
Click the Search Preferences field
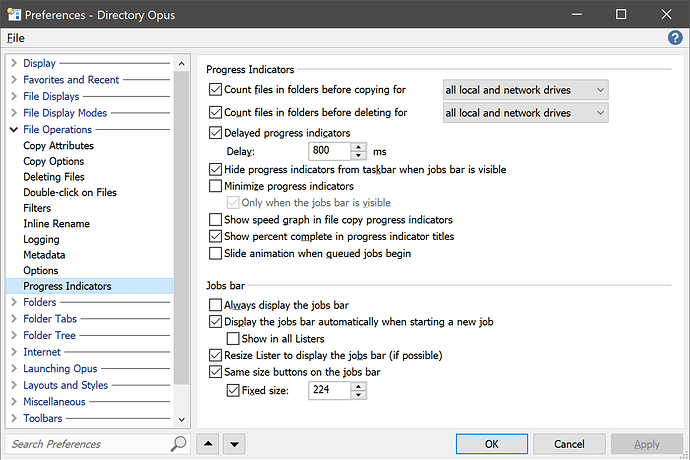tap(88, 444)
